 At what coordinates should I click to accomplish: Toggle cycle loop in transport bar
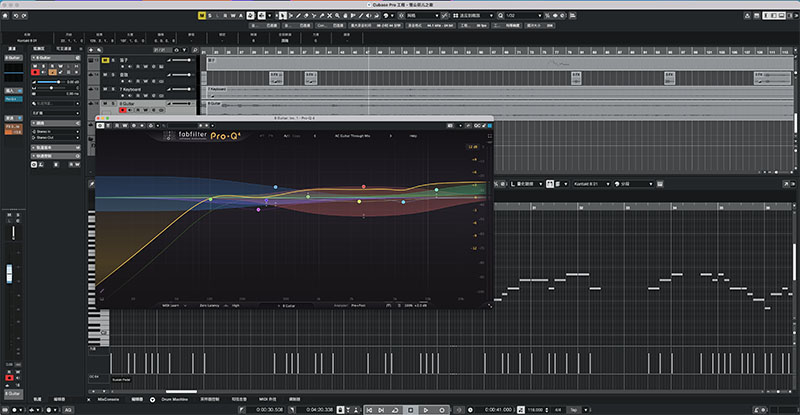(x=395, y=410)
